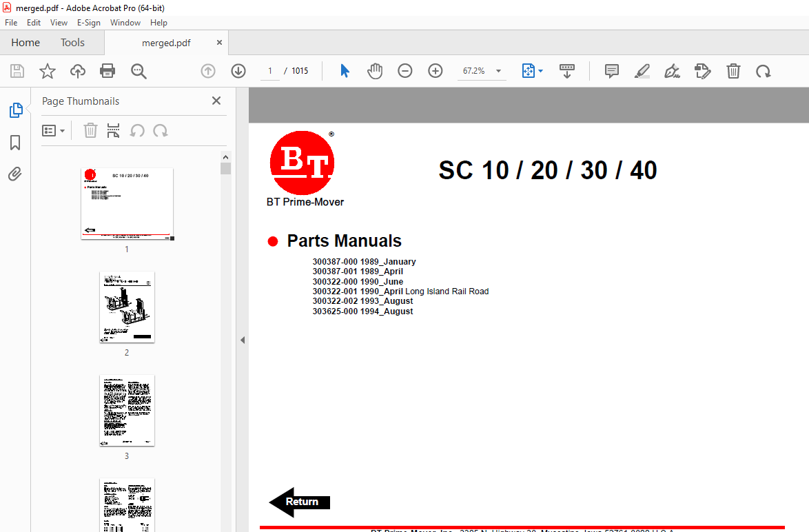Screen dimensions: 809x532
Task: Open the Bookmarks sidebar panel
Action: (x=15, y=143)
